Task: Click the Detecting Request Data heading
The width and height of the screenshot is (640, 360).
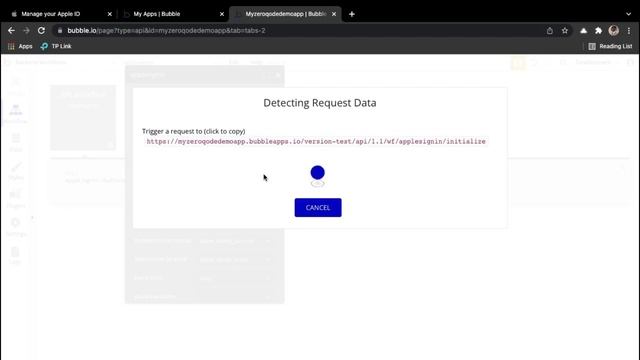Action: tap(320, 103)
